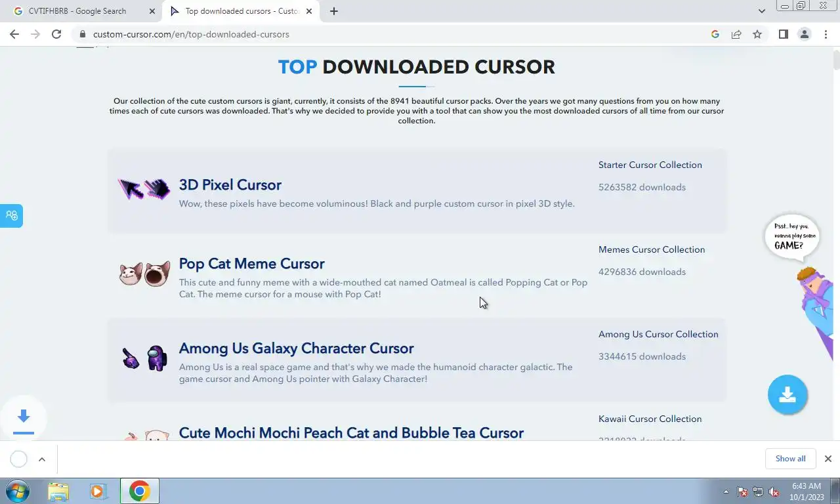Open the Kawaii Cursor Collection link
840x504 pixels.
pyautogui.click(x=650, y=419)
